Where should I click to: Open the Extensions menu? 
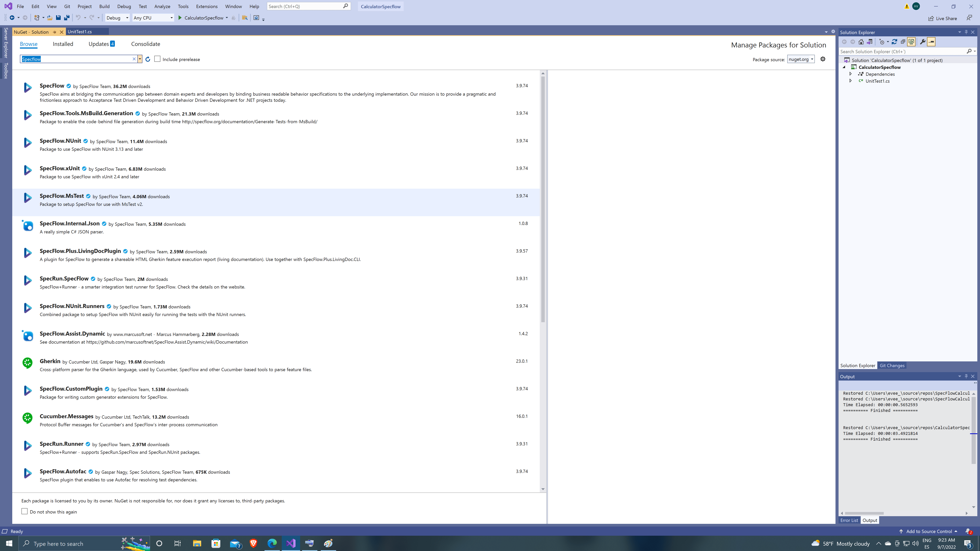(207, 7)
